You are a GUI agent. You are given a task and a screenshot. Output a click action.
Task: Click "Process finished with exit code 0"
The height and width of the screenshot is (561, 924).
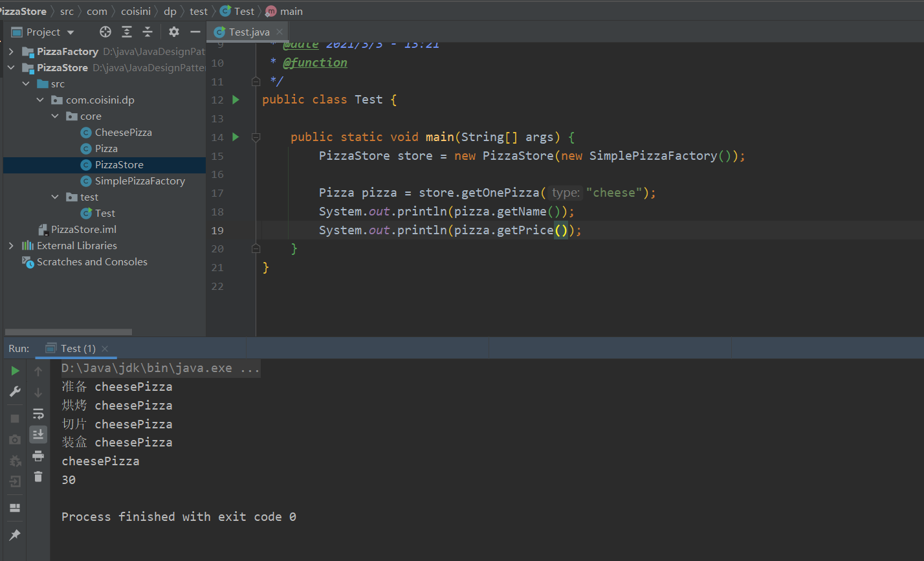click(x=179, y=517)
